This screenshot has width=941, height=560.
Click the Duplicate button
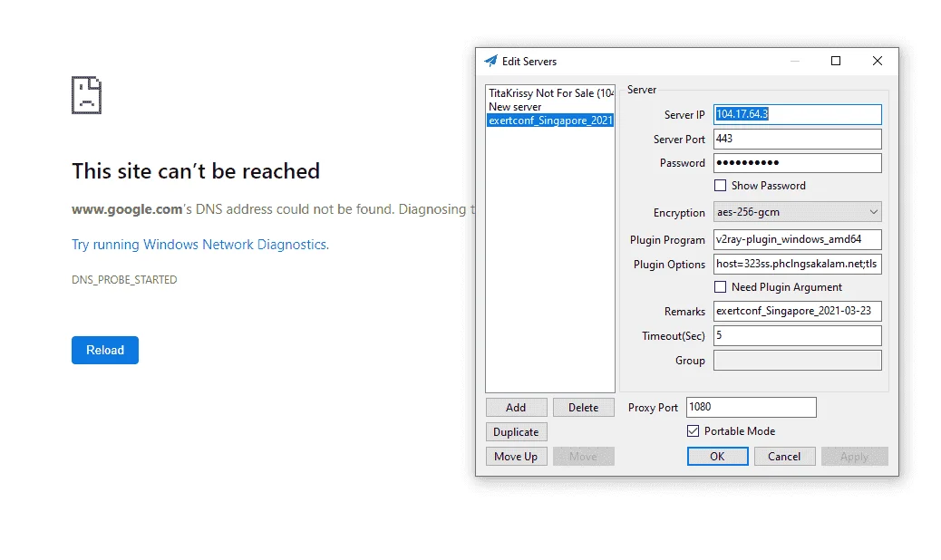click(x=516, y=432)
